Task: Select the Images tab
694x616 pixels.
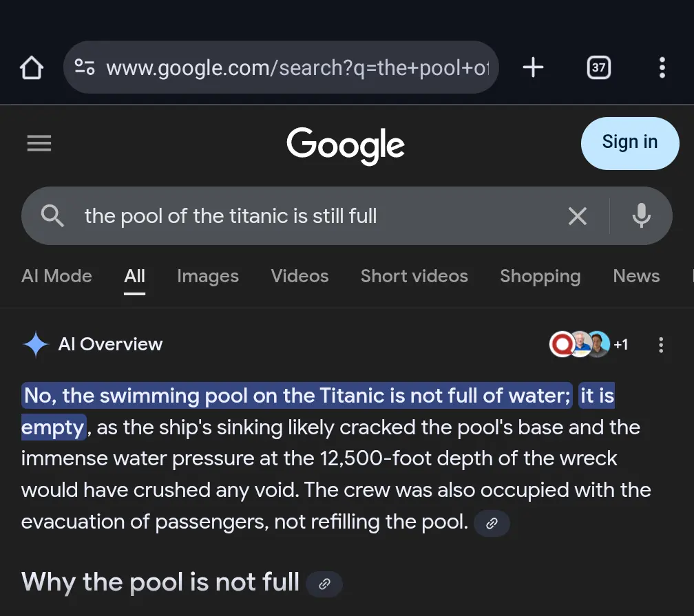Action: pos(208,276)
